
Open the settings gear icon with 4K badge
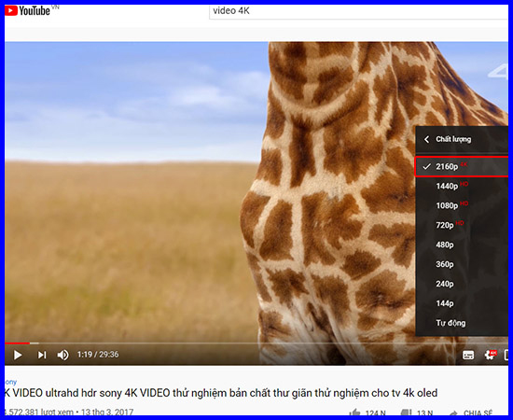coord(490,355)
